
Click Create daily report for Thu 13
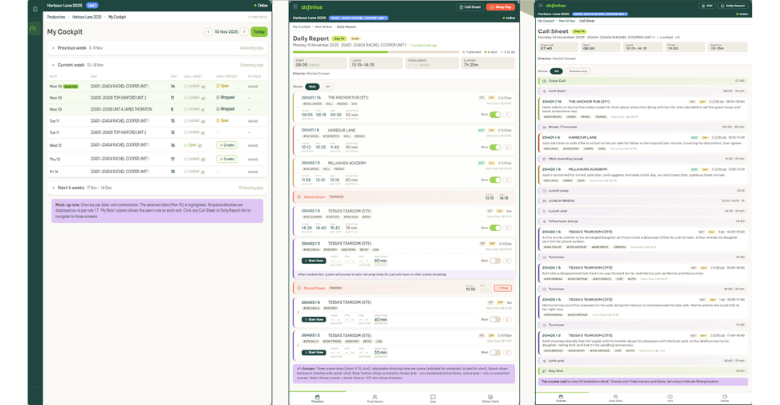coord(227,159)
